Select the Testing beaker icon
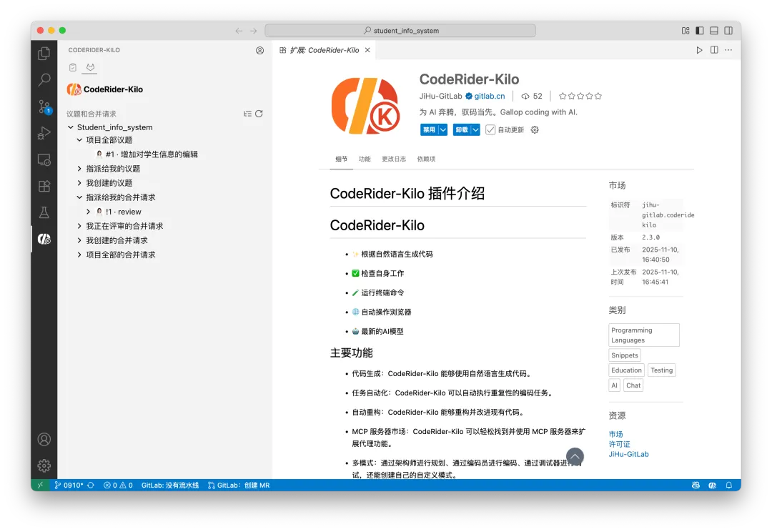772x532 pixels. [x=44, y=212]
